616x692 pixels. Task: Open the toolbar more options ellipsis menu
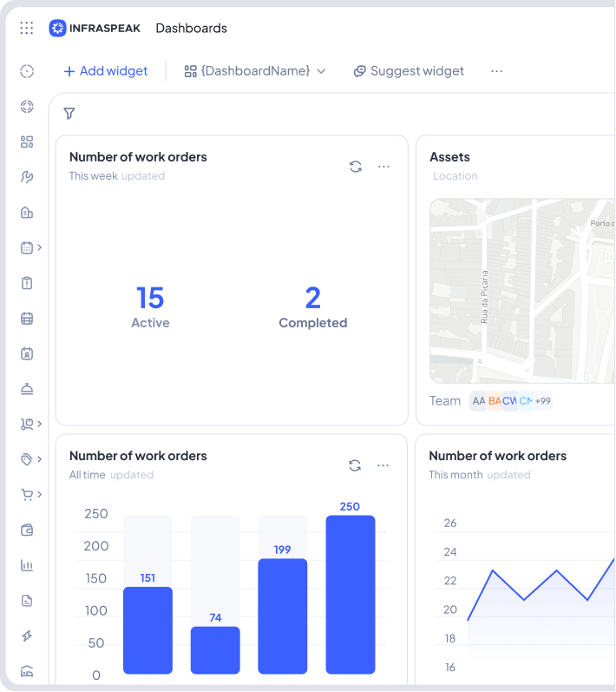click(496, 71)
